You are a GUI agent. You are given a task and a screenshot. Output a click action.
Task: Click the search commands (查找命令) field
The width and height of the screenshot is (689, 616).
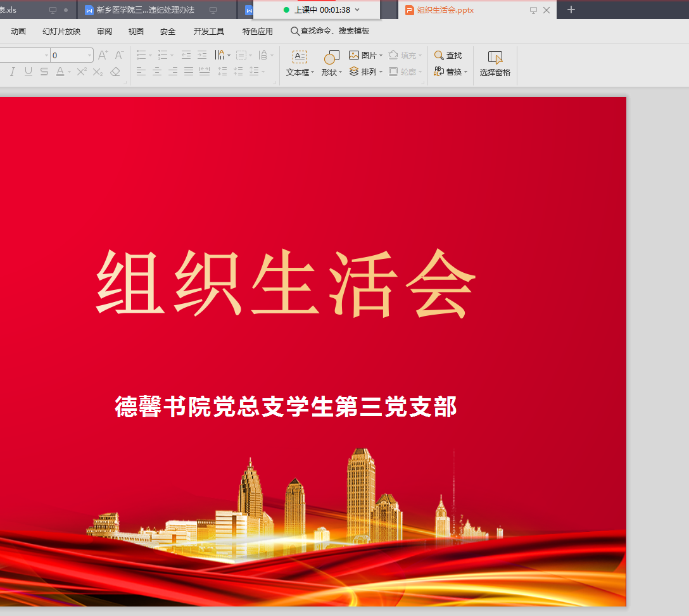pos(329,32)
